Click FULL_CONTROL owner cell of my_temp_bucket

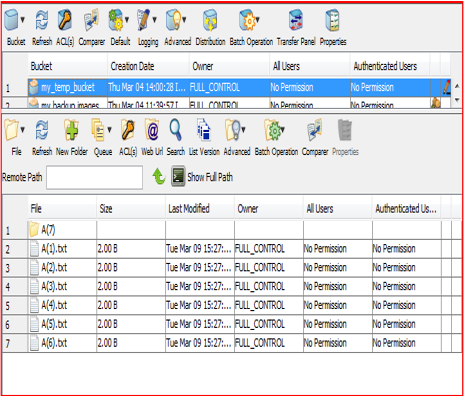[229, 87]
